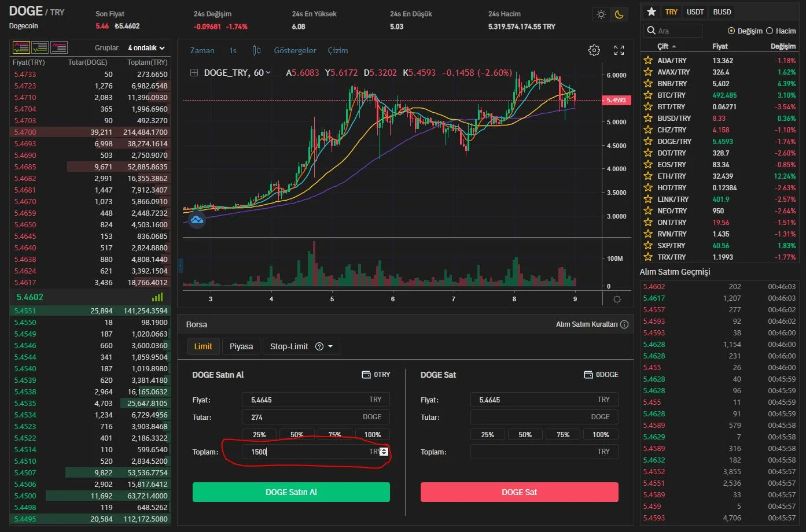Click the order book depth bars icon

point(157,297)
